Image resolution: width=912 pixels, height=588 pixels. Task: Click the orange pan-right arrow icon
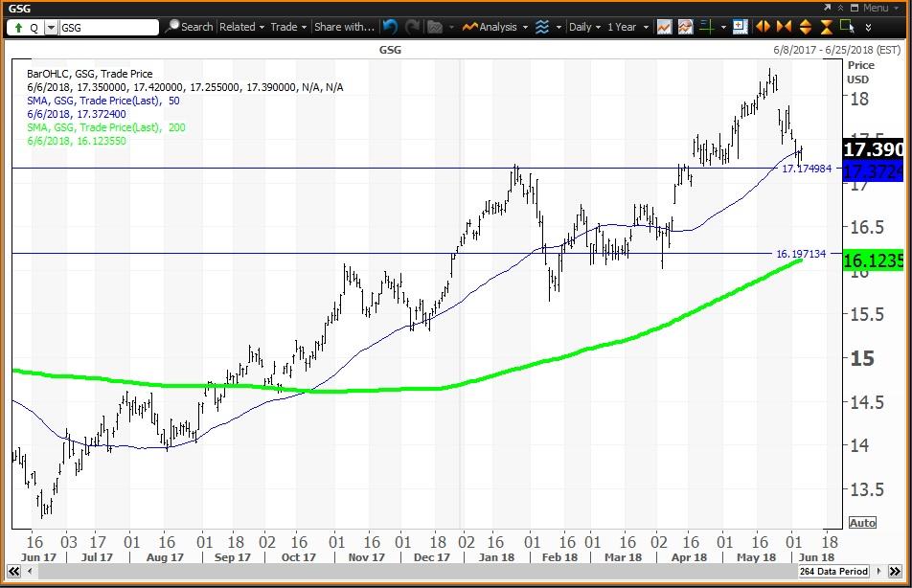pyautogui.click(x=784, y=27)
